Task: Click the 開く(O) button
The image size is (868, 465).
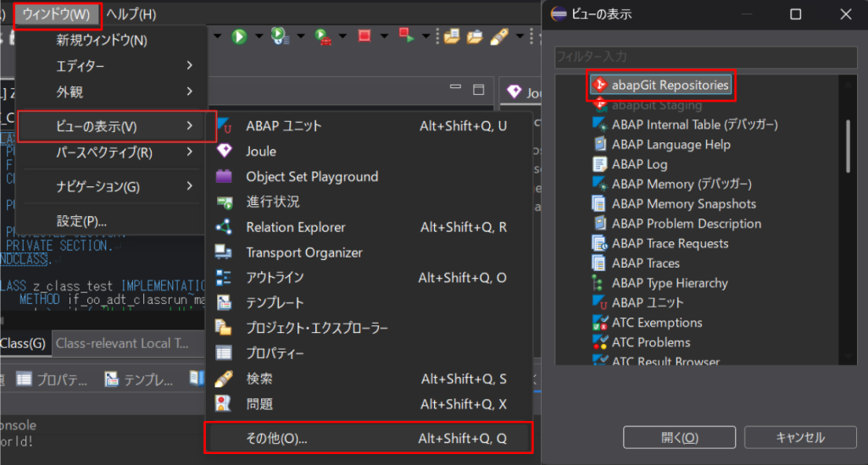Action: (679, 438)
